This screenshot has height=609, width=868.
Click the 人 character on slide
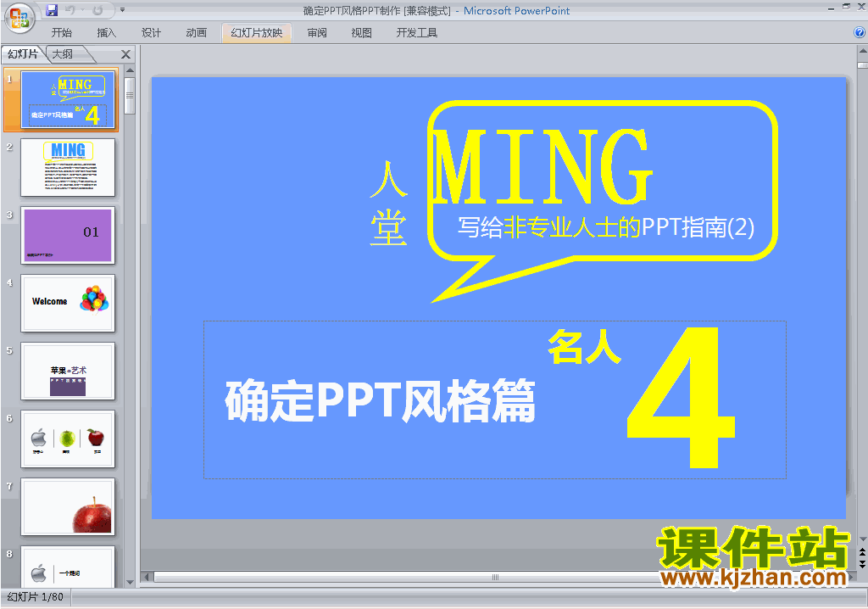pos(388,180)
